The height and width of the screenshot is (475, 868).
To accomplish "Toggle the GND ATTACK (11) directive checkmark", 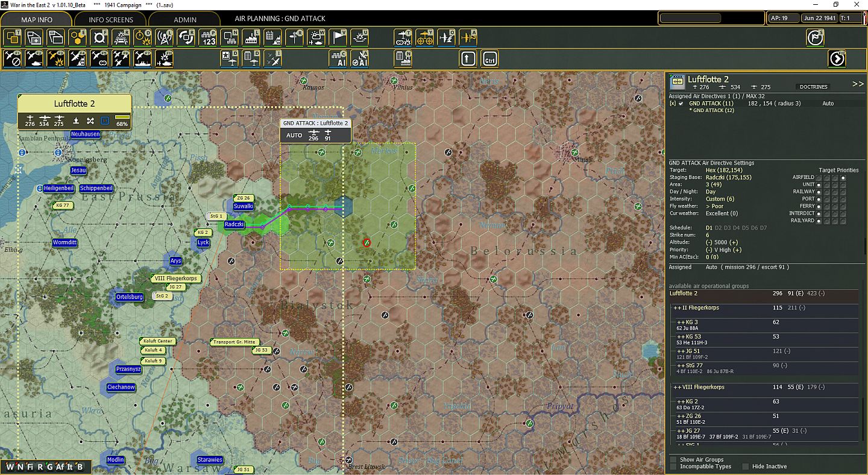I will 681,104.
